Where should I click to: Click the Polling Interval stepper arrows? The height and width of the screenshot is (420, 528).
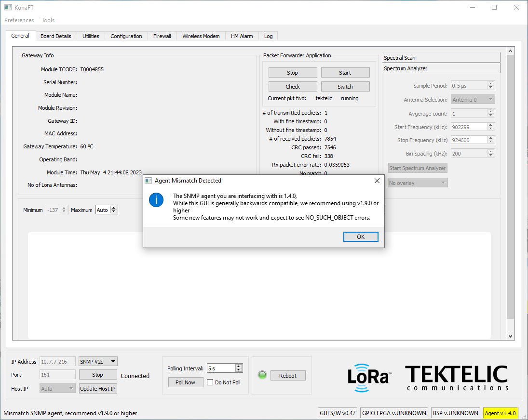(238, 368)
